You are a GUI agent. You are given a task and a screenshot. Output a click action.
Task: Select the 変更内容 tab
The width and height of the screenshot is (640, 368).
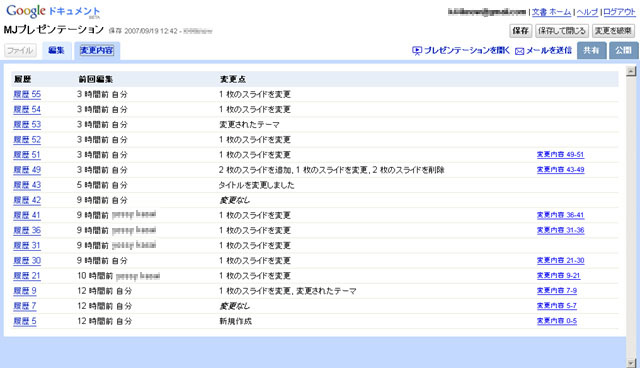click(97, 51)
